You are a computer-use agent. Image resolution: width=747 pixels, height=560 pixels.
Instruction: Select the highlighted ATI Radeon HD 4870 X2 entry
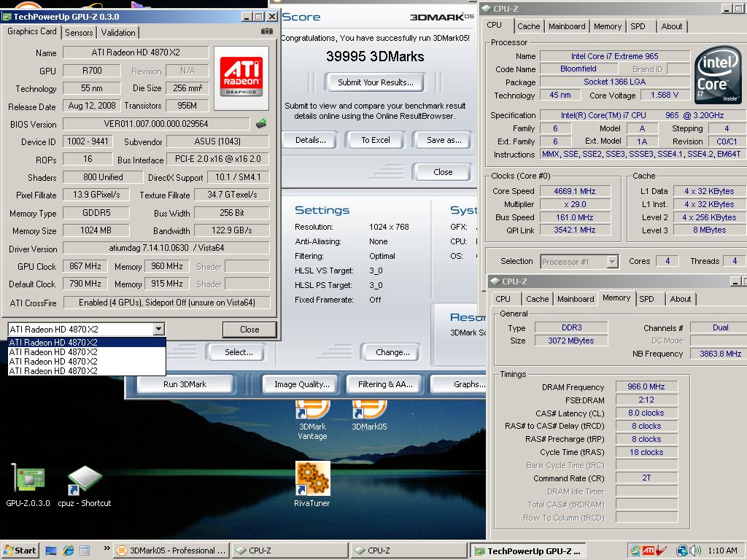[x=87, y=343]
